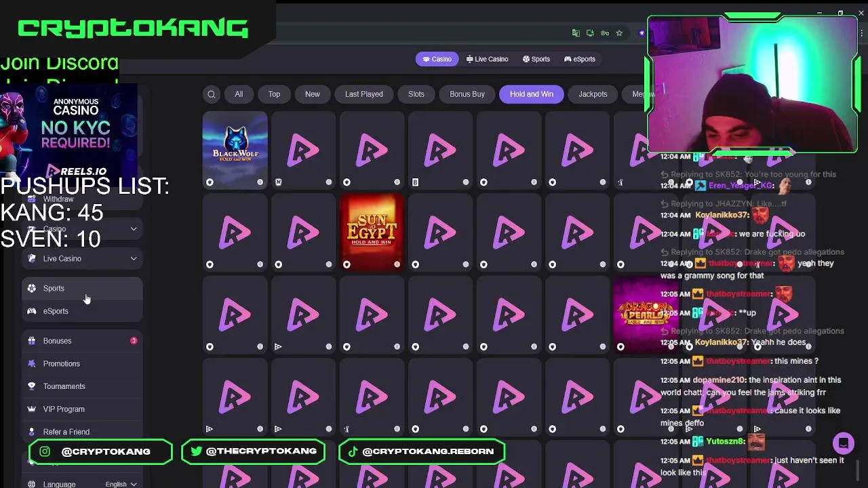The image size is (868, 488).
Task: Click the Withdraw sidebar button
Action: click(81, 199)
